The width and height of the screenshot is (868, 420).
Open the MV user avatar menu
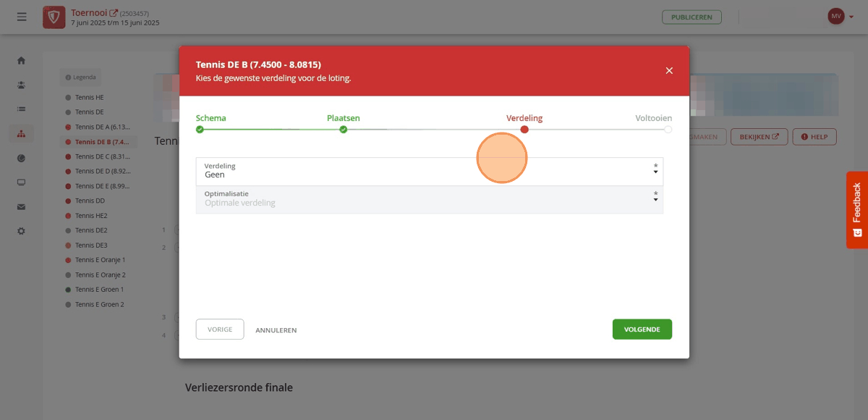pos(835,16)
